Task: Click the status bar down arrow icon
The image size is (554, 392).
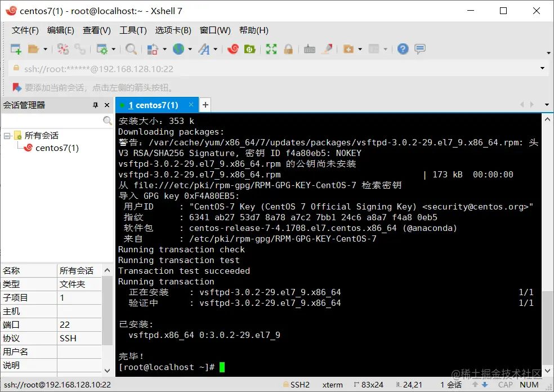Action: (485, 385)
